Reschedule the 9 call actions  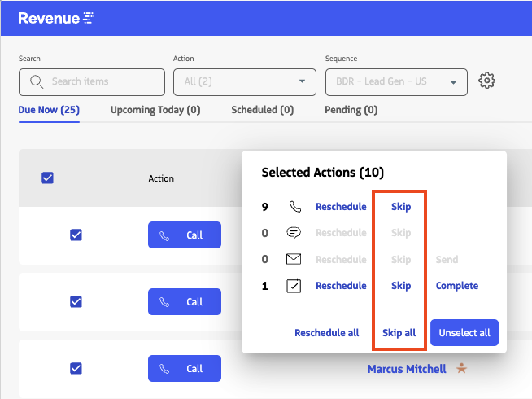coord(341,207)
